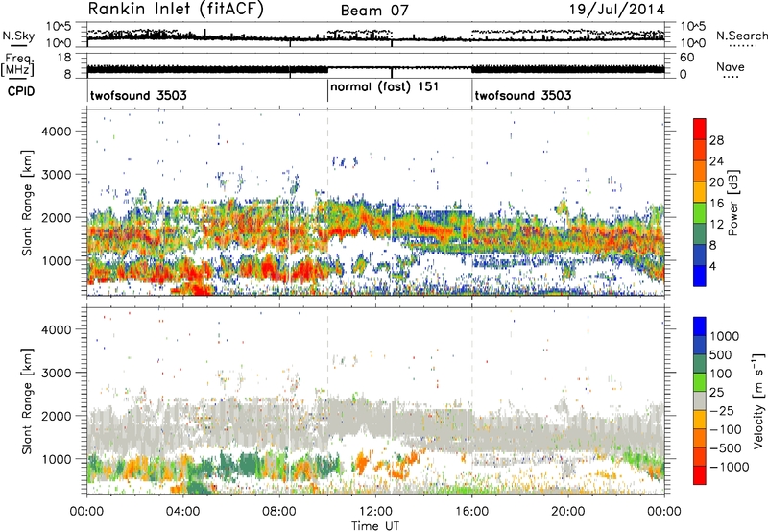Click the second 'twofsound 3503' label after 16:00
The image size is (768, 532).
click(x=523, y=95)
